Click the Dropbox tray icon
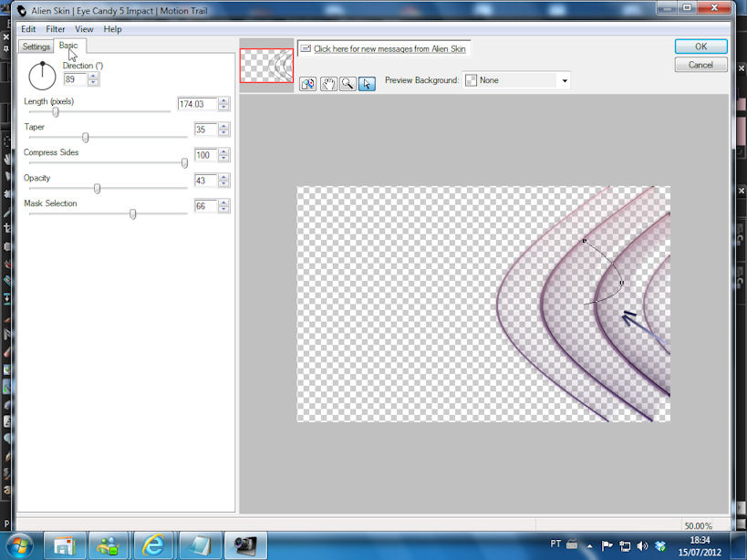The width and height of the screenshot is (747, 560). [660, 545]
